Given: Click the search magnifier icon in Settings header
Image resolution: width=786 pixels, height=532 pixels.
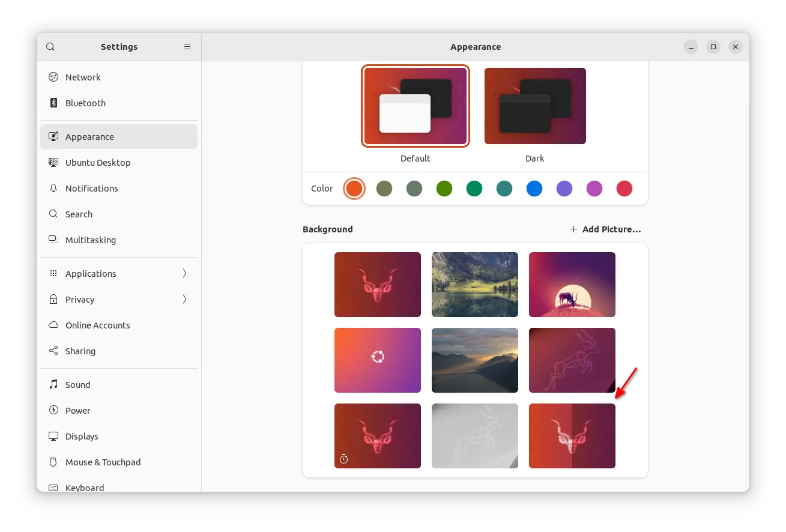Looking at the screenshot, I should click(50, 47).
